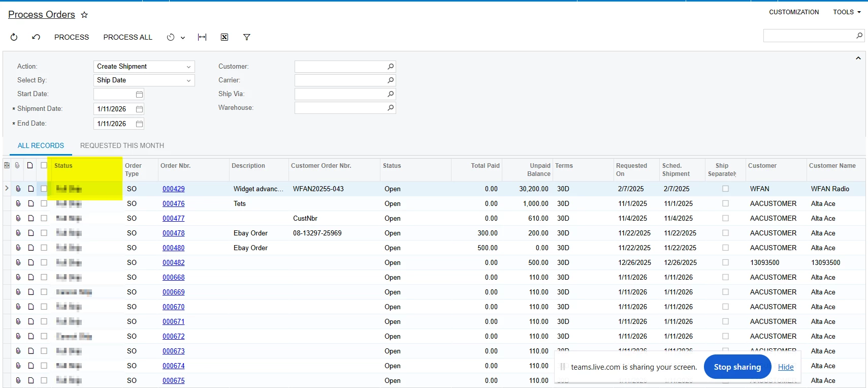Open the TOOLS dropdown menu

pyautogui.click(x=847, y=12)
